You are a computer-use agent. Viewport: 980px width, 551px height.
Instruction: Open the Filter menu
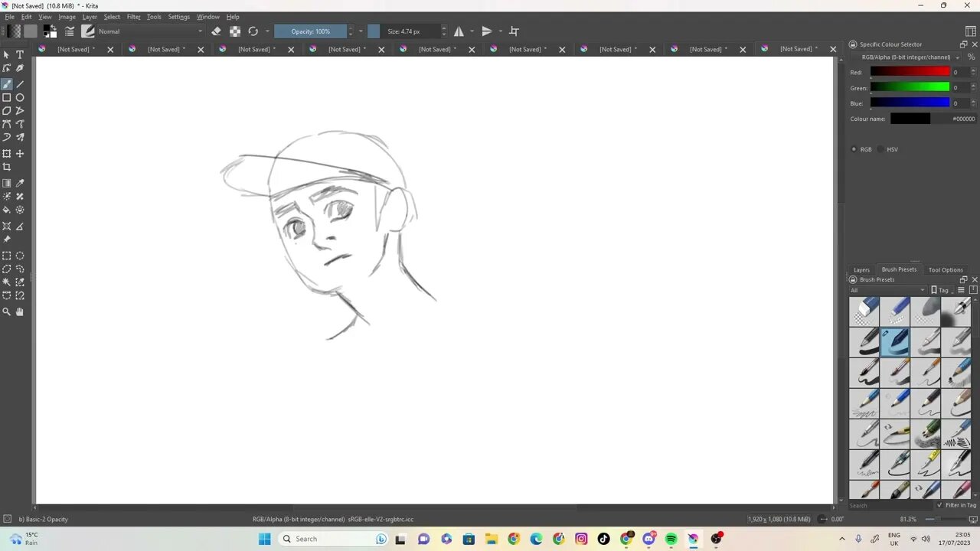pyautogui.click(x=133, y=17)
